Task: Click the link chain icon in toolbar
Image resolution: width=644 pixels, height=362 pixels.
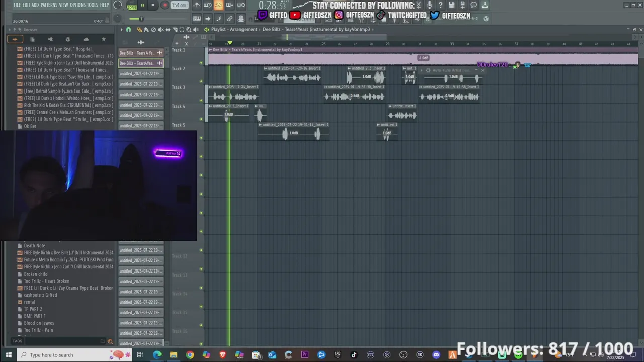Action: (x=230, y=19)
